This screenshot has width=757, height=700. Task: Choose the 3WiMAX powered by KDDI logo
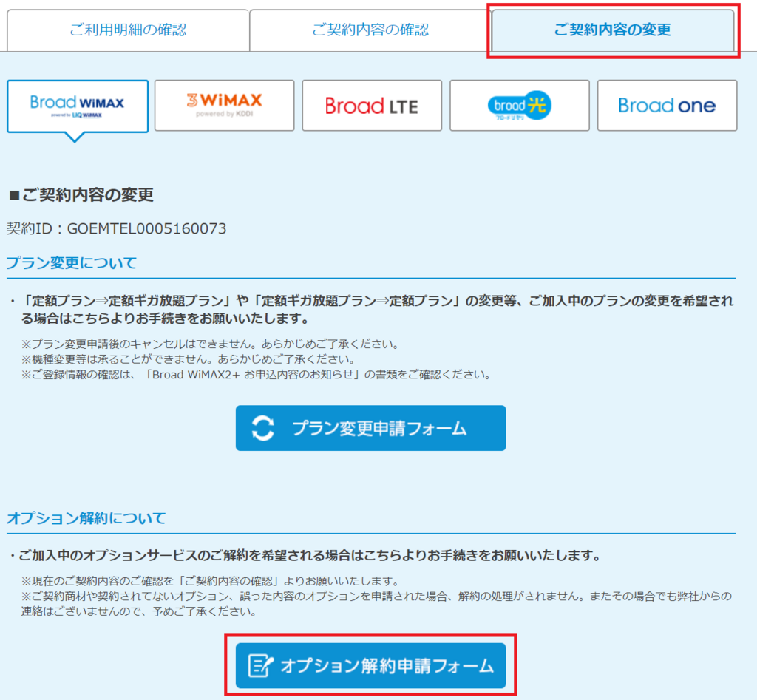pos(225,105)
